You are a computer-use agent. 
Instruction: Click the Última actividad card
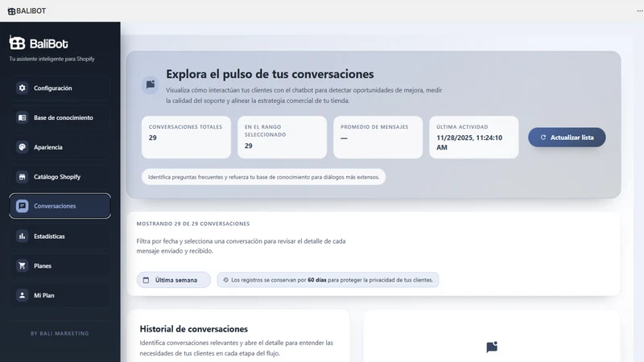[474, 137]
